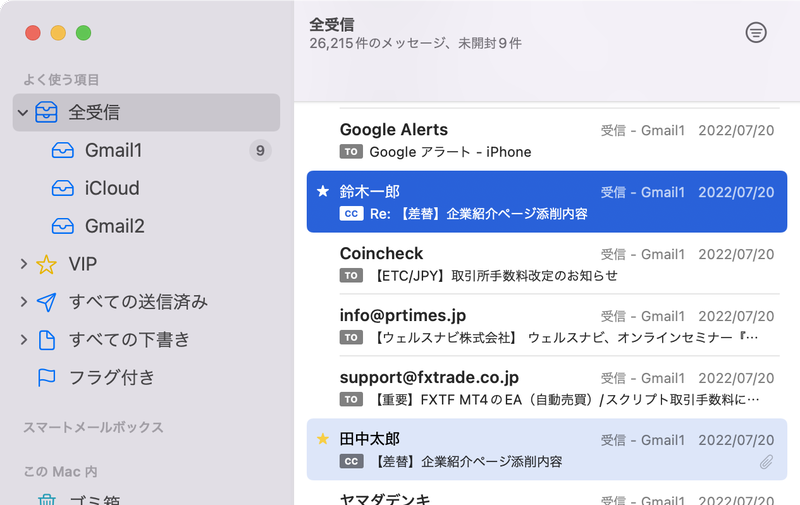Click TO badge on Google Alerts message

tap(351, 152)
